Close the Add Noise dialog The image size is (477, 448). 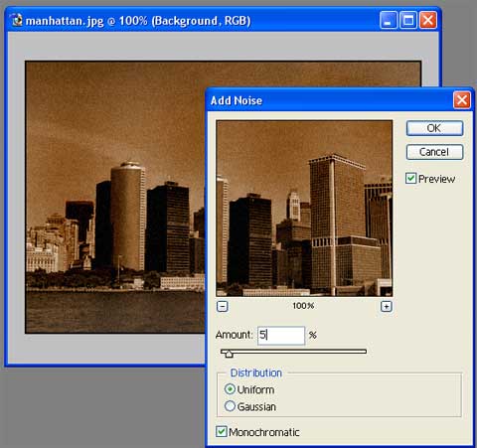tap(462, 100)
